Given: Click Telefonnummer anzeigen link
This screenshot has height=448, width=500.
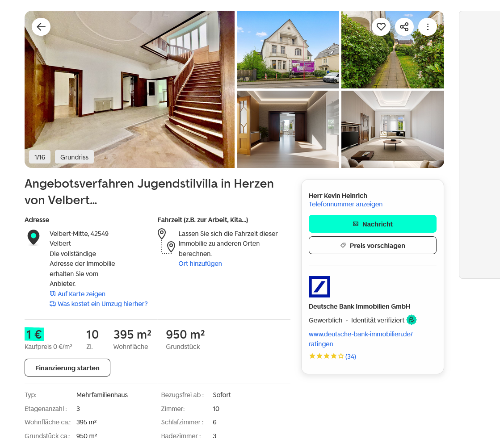Looking at the screenshot, I should [345, 204].
